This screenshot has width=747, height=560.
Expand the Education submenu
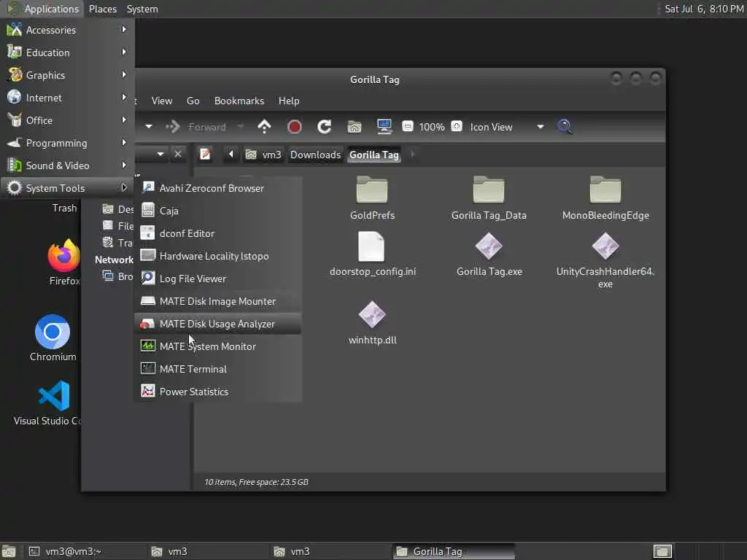(x=67, y=52)
